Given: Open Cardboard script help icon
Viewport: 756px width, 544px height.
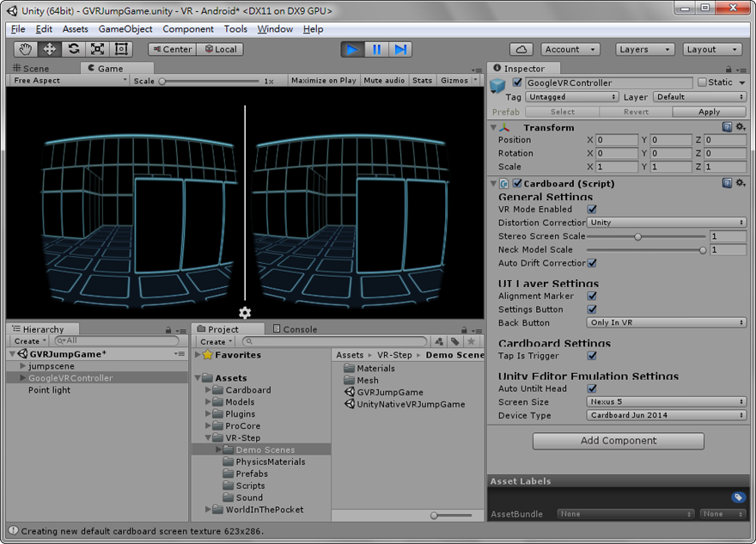Looking at the screenshot, I should pos(727,183).
